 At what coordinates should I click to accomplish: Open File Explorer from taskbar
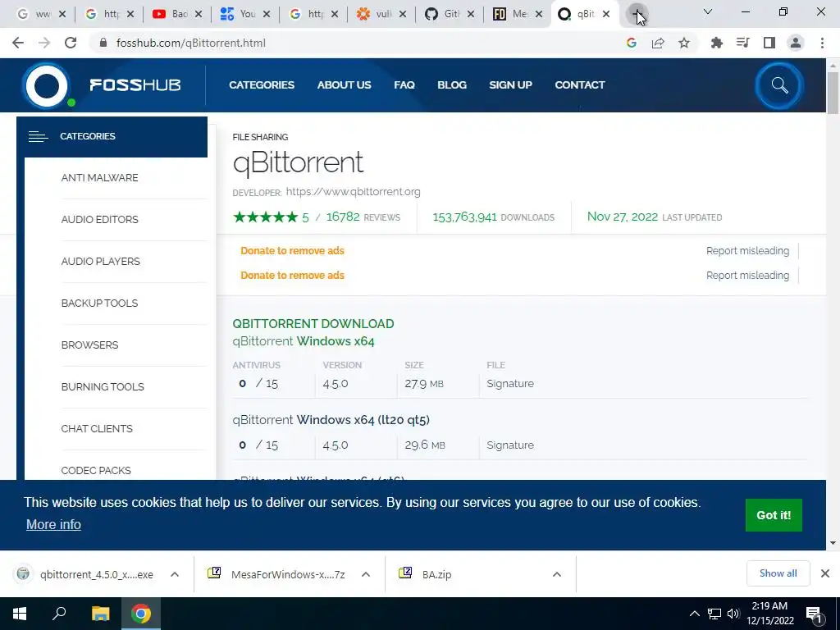pos(100,614)
